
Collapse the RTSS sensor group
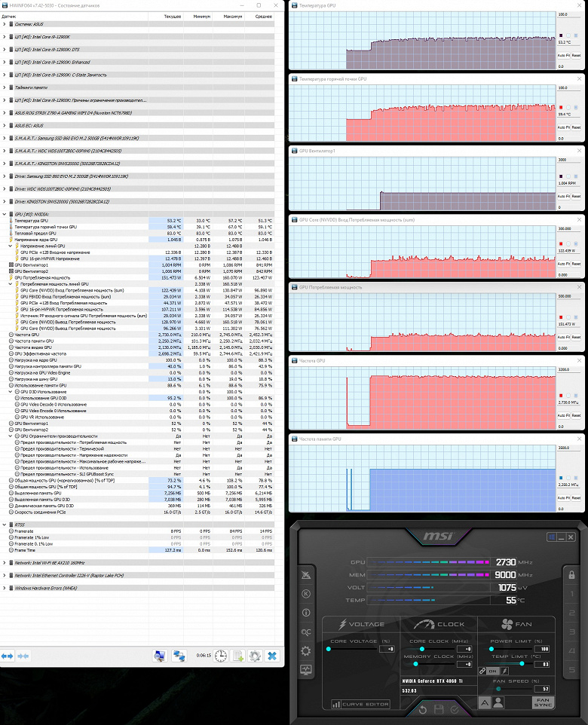5,525
